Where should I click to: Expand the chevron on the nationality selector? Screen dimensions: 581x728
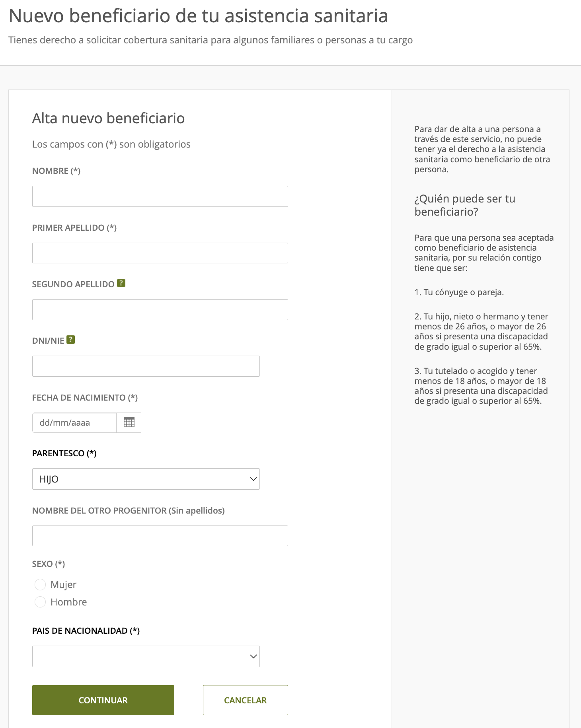pos(252,656)
